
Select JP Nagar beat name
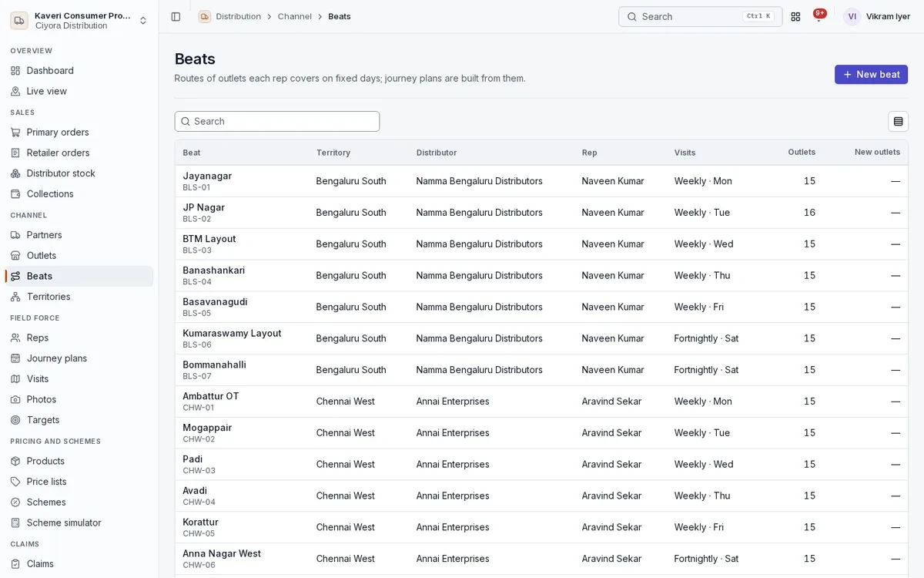coord(204,207)
